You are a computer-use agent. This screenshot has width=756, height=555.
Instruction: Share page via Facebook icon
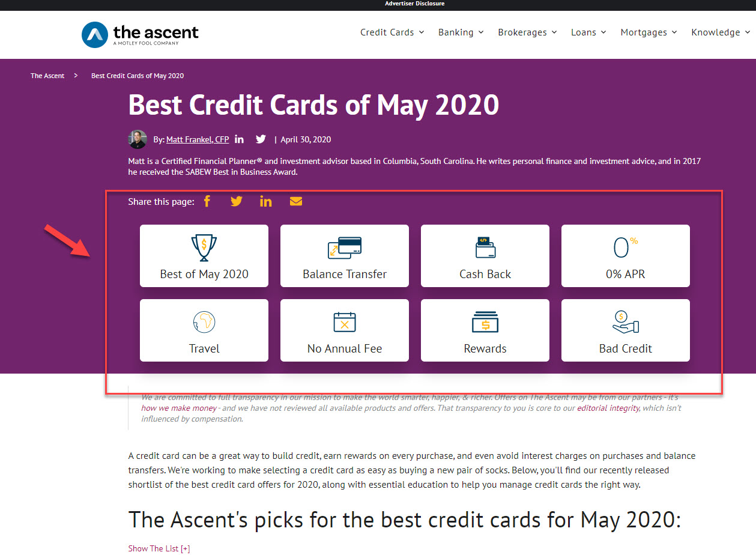click(x=207, y=201)
